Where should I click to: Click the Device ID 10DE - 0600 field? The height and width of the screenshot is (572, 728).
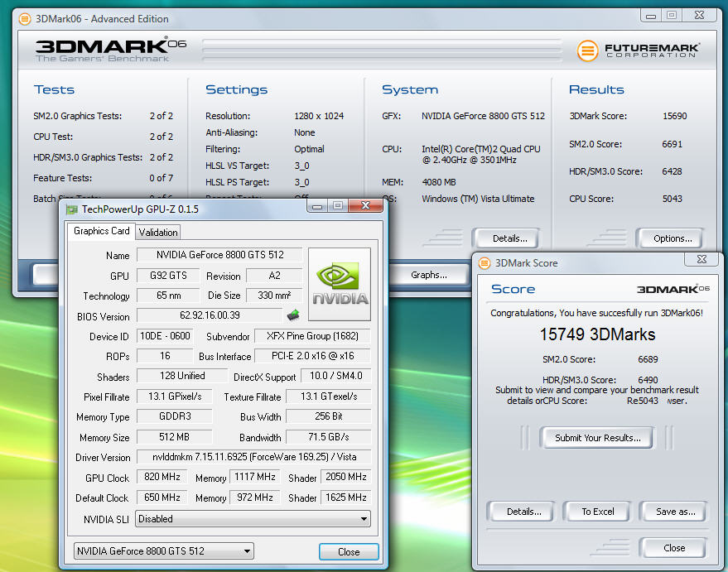click(165, 336)
